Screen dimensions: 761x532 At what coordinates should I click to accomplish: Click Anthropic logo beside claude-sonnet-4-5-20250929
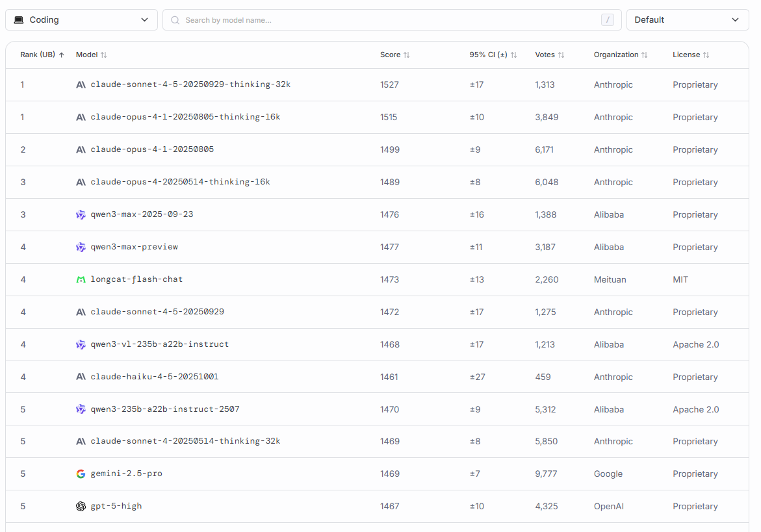(81, 312)
